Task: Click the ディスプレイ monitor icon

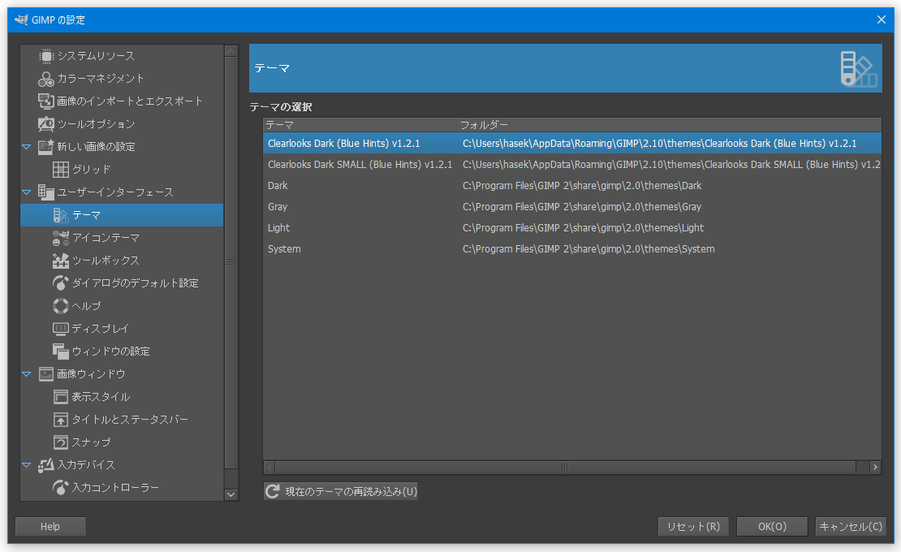Action: (60, 329)
